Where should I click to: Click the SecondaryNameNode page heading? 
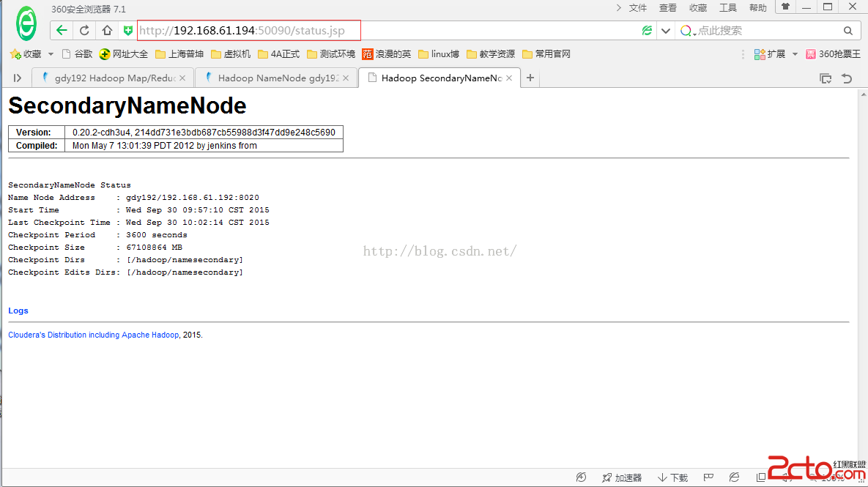(x=127, y=105)
